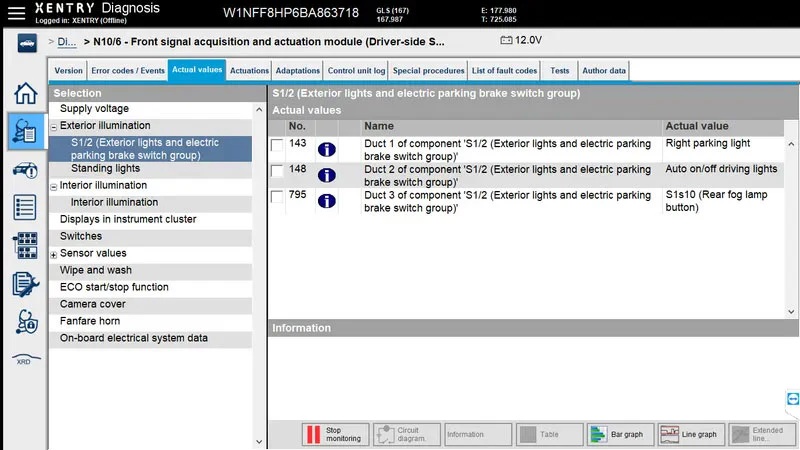This screenshot has width=800, height=450.
Task: Open the Tests tab
Action: coord(559,70)
